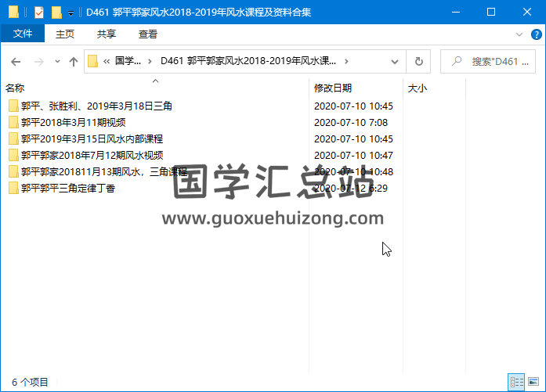Click date 2020-07-12 6:29

point(351,188)
